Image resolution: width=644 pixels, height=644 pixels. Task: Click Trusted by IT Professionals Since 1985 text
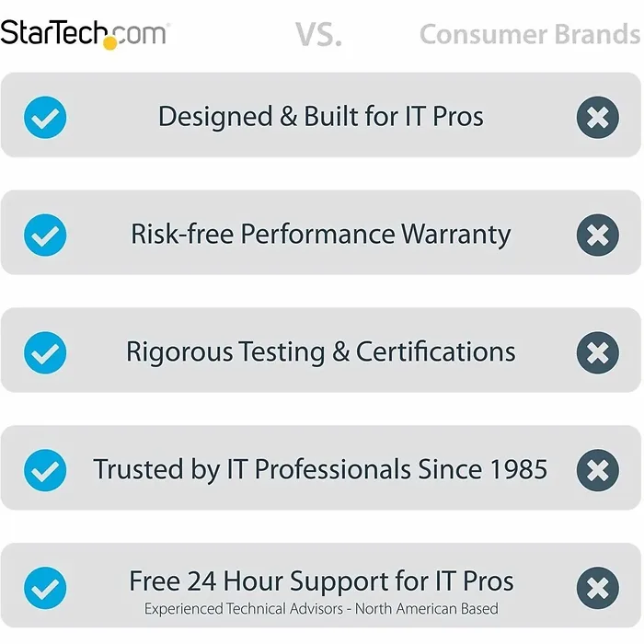click(x=320, y=469)
